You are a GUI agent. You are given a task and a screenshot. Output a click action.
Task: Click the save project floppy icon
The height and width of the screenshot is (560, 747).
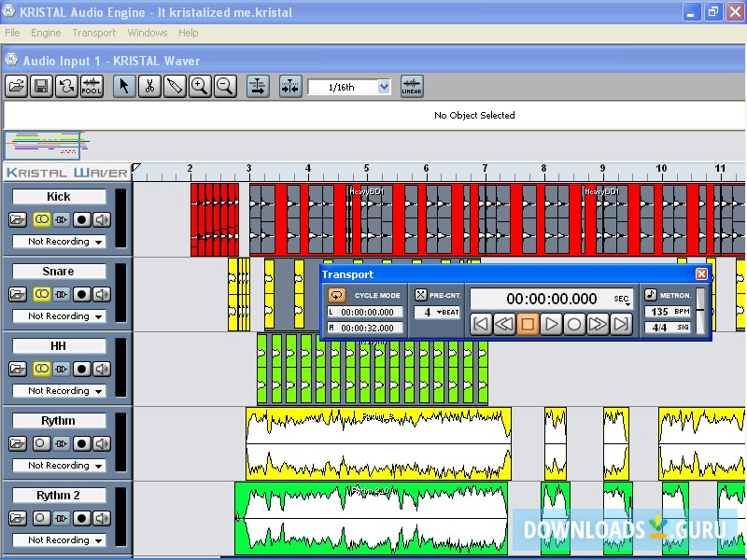click(41, 87)
